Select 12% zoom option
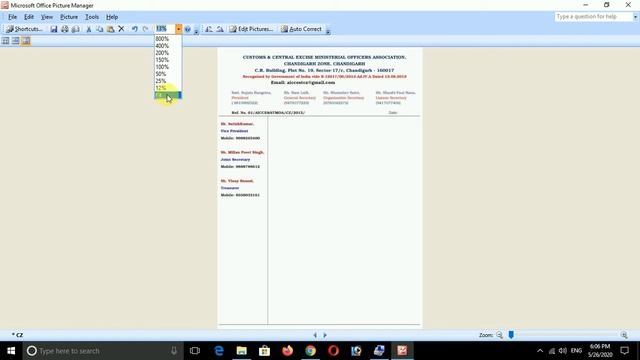Viewport: 640px width, 360px height. pyautogui.click(x=168, y=88)
